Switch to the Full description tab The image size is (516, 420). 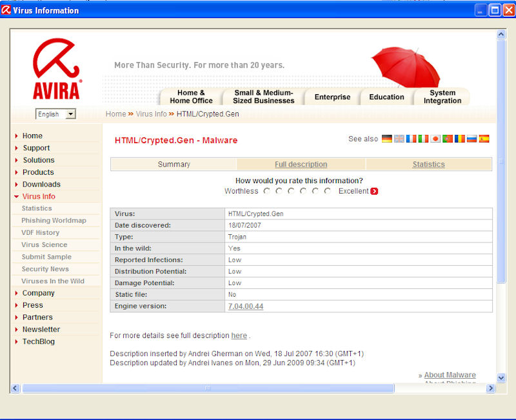[301, 165]
